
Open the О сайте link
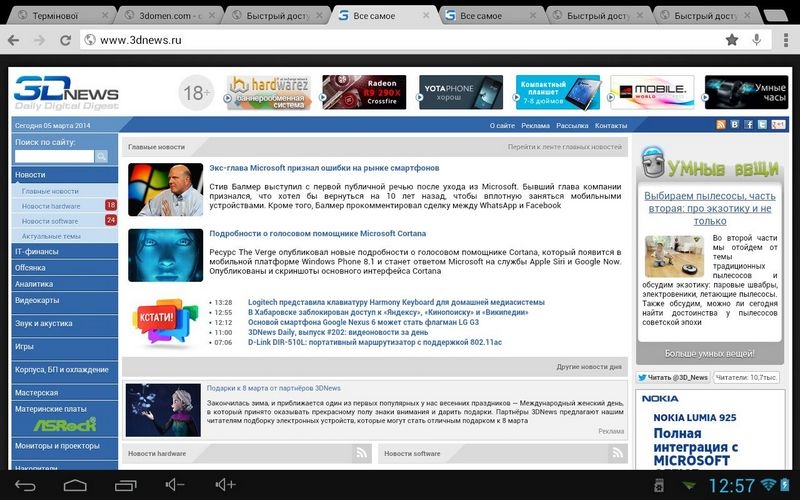pos(502,126)
